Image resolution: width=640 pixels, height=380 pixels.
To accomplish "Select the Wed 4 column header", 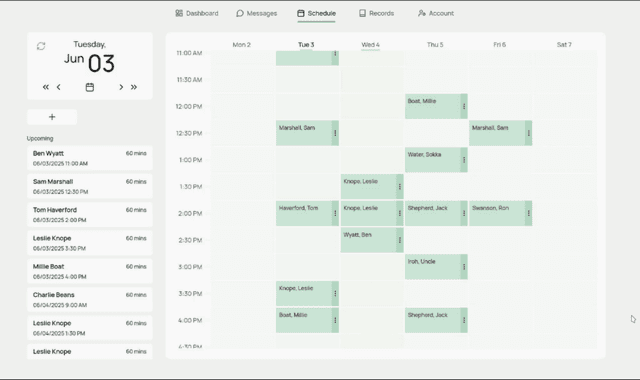I will [x=371, y=45].
